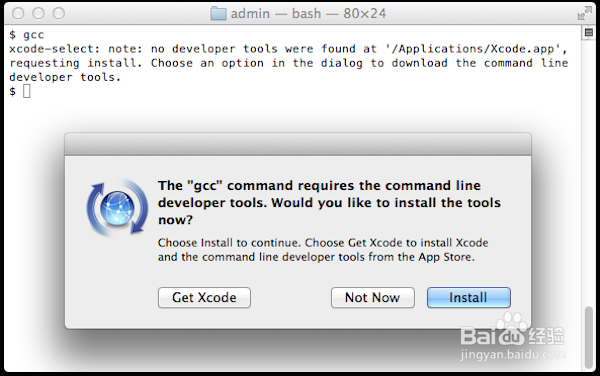Click the Software Update globe icon
Viewport: 600px width, 376px height.
point(117,208)
